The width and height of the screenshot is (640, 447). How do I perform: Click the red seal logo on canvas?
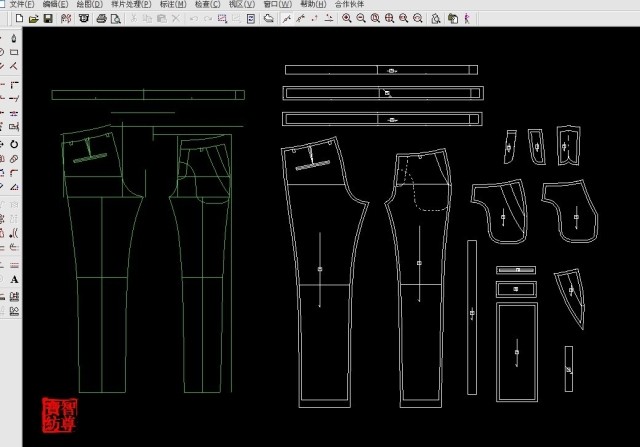pos(58,414)
